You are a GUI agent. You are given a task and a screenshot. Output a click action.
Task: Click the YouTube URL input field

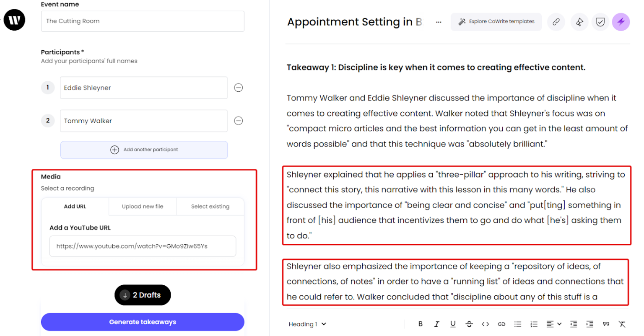point(143,246)
